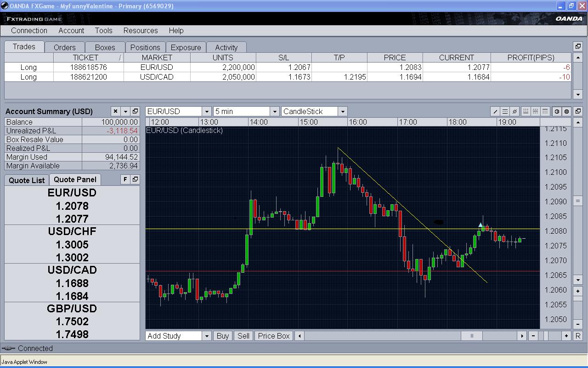Zoom in the price axis with plus

pos(578,290)
